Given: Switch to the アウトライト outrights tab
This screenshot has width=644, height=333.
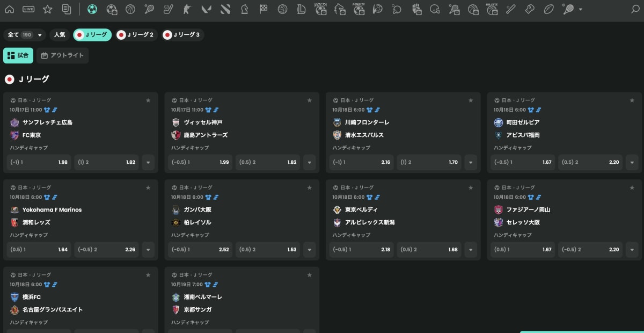Looking at the screenshot, I should [x=63, y=55].
